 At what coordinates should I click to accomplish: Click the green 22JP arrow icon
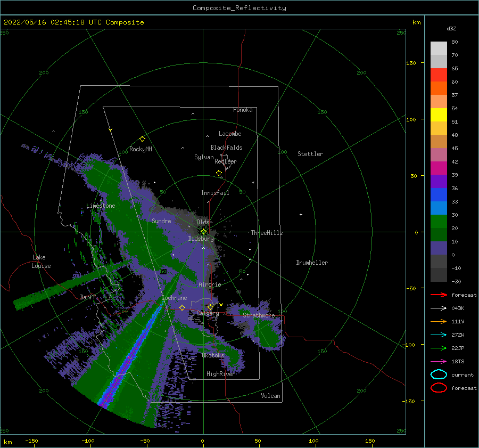coord(439,348)
